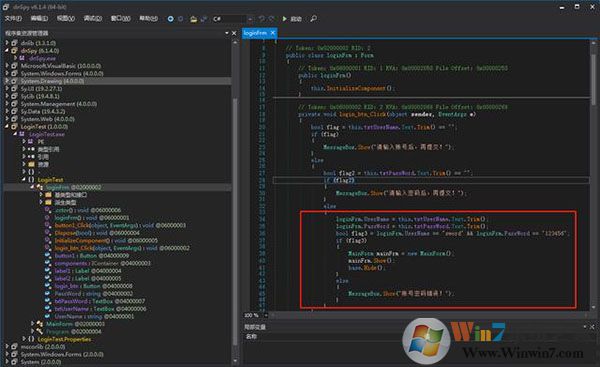This screenshot has width=600, height=367.
Task: Click the undo arrow in the toolbar
Action: point(262,18)
